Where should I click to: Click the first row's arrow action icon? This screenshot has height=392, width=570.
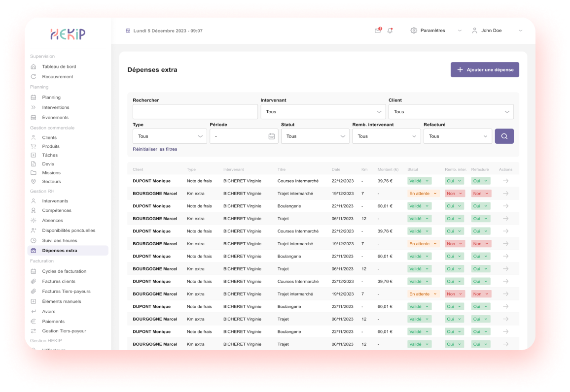pos(505,181)
